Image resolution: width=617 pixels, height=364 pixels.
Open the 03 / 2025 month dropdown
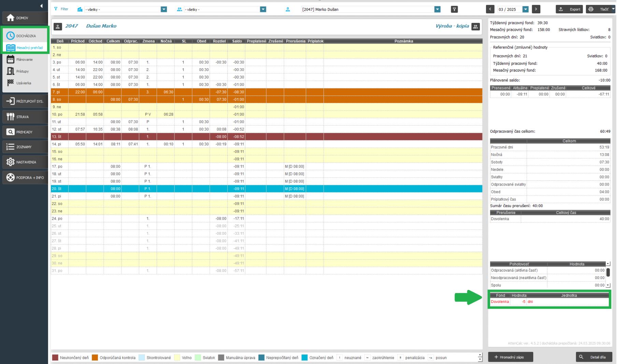[526, 10]
